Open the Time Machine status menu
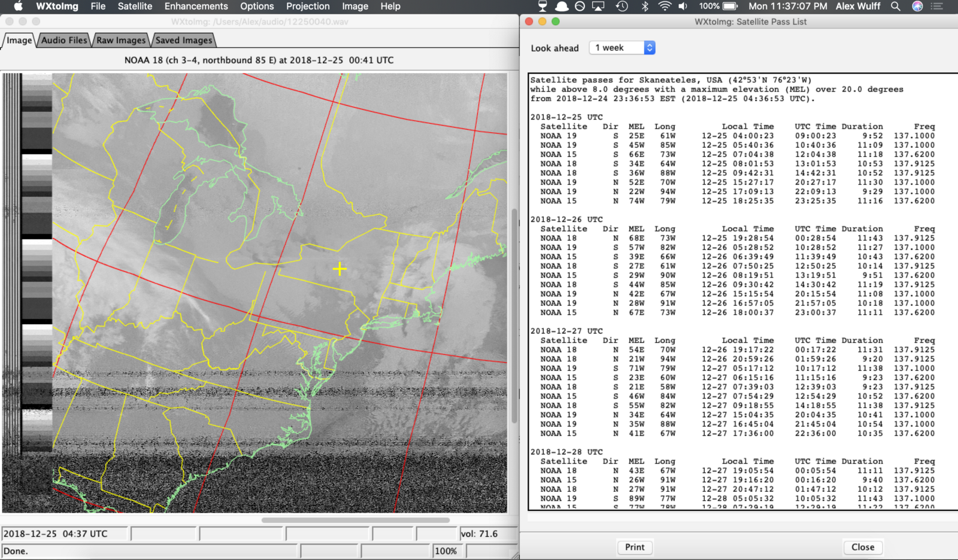The image size is (958, 560). pos(622,6)
